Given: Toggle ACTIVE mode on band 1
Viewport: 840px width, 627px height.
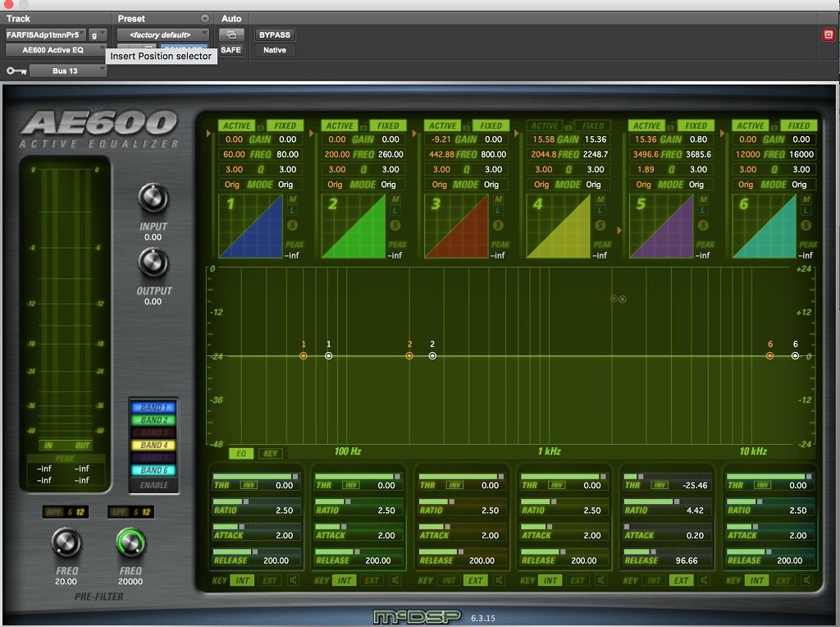Looking at the screenshot, I should (x=236, y=126).
